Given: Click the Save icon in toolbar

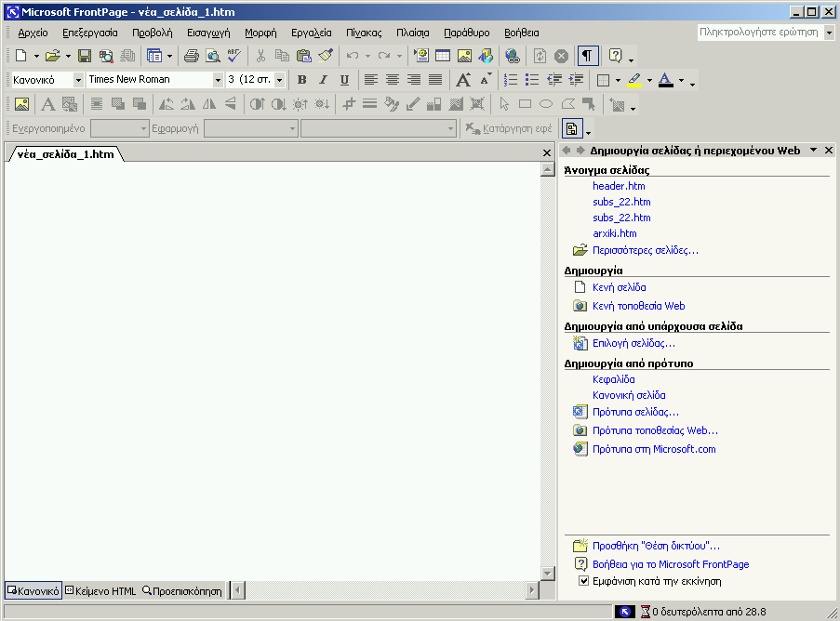Looking at the screenshot, I should [x=85, y=56].
